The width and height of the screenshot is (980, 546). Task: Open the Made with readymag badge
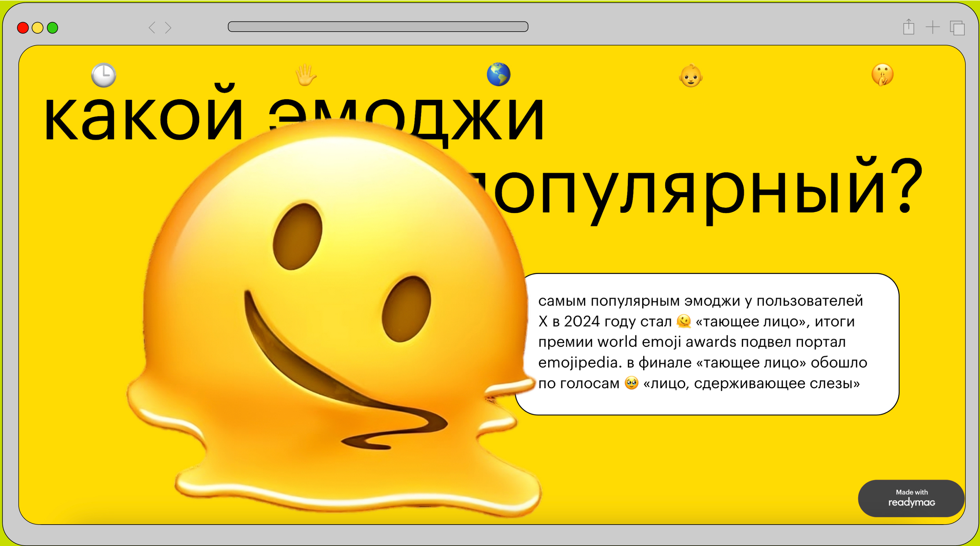click(911, 498)
